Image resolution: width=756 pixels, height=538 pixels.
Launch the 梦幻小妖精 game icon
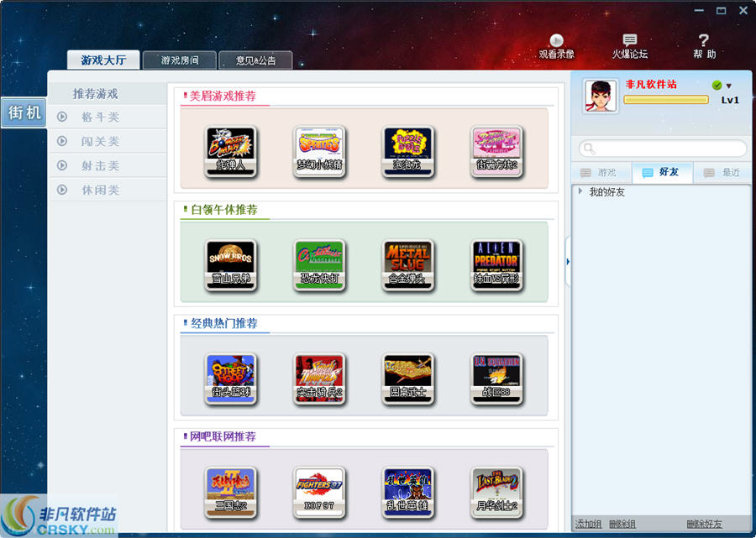point(319,151)
